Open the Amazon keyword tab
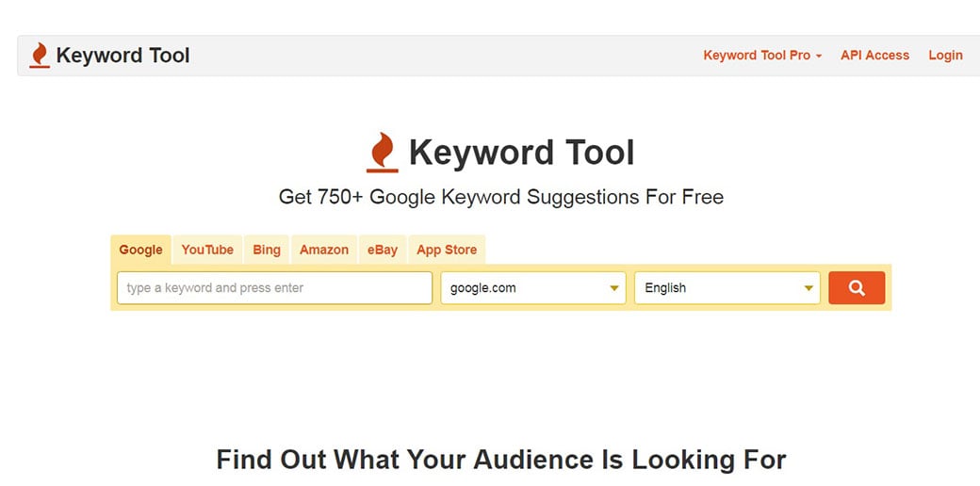This screenshot has height=486, width=980. pyautogui.click(x=324, y=250)
